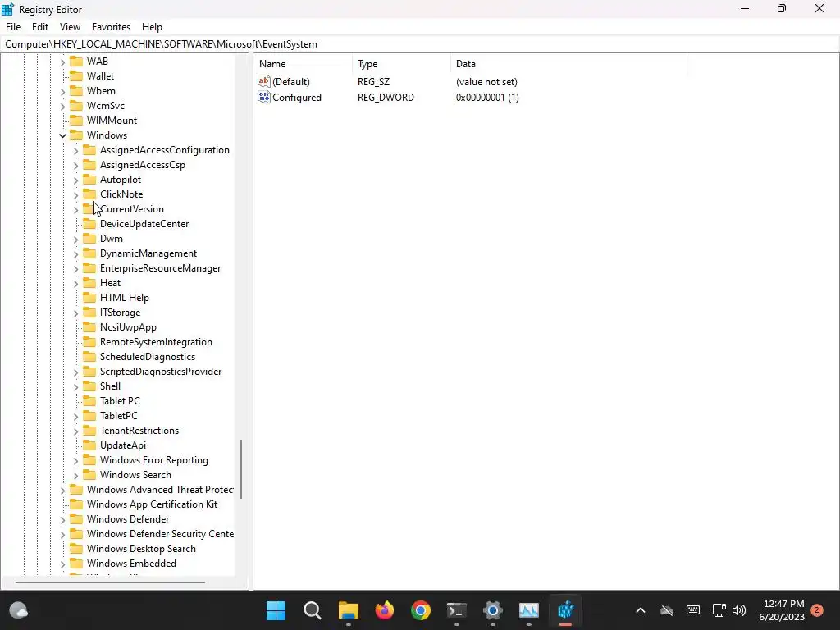The width and height of the screenshot is (840, 630).
Task: Click the Windows Desktop Search folder icon
Action: click(x=76, y=549)
